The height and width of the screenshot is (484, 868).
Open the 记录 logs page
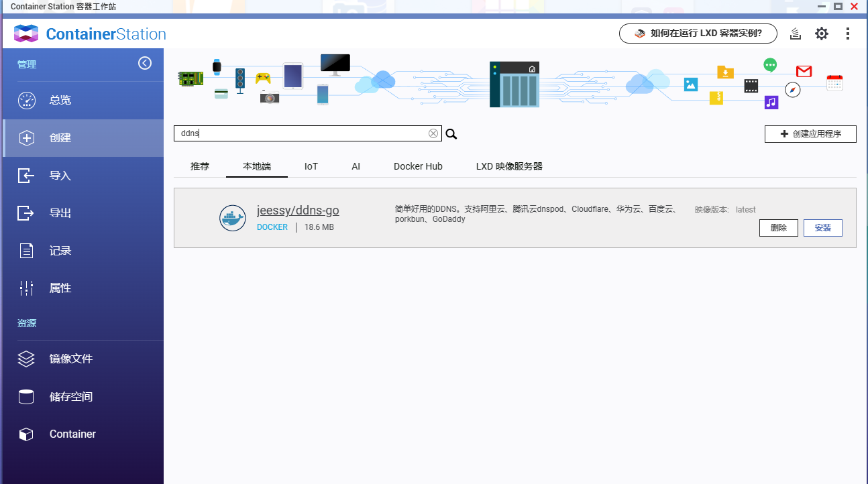coord(83,251)
